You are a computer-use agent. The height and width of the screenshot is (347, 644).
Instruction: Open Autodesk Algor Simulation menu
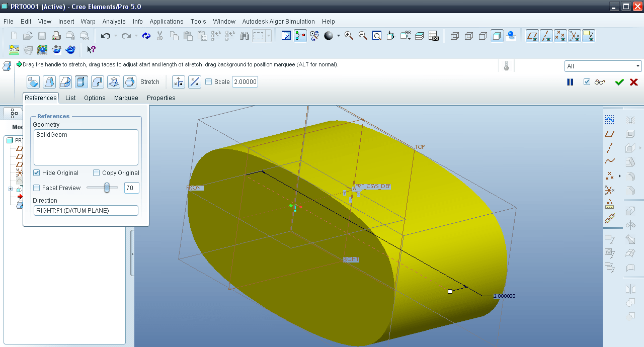[278, 22]
